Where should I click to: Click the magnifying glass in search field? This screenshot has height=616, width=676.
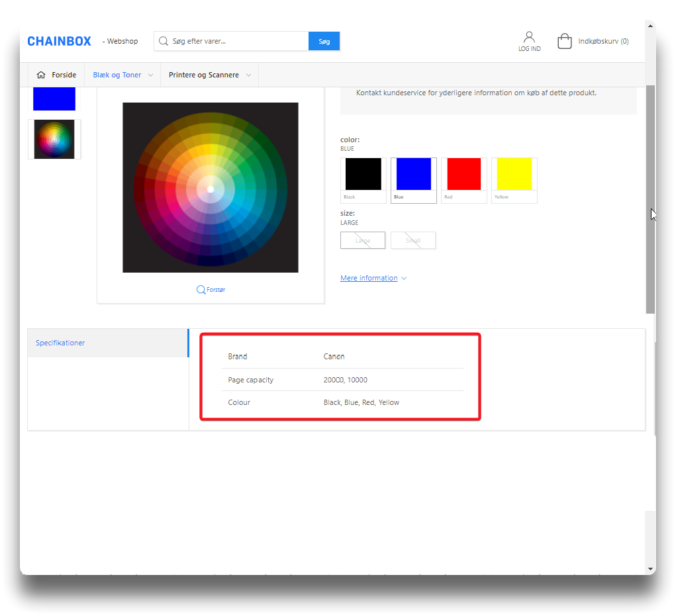coord(163,41)
